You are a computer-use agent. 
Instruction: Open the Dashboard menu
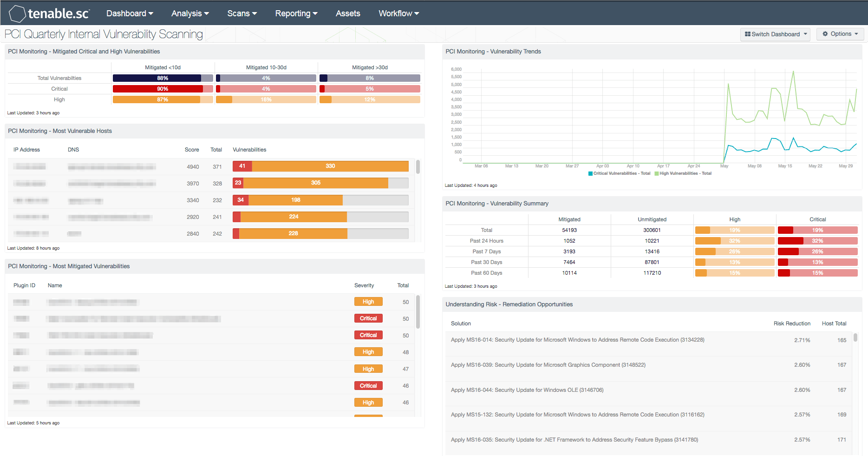click(130, 13)
